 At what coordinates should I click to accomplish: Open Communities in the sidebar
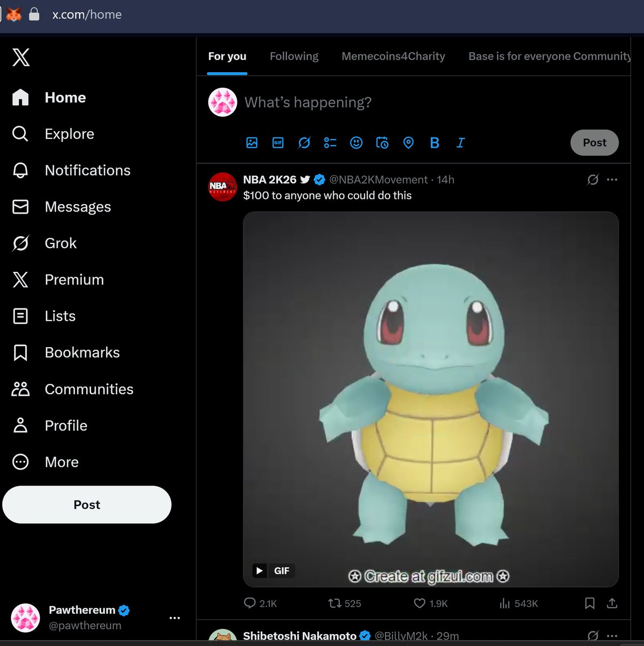(72, 389)
